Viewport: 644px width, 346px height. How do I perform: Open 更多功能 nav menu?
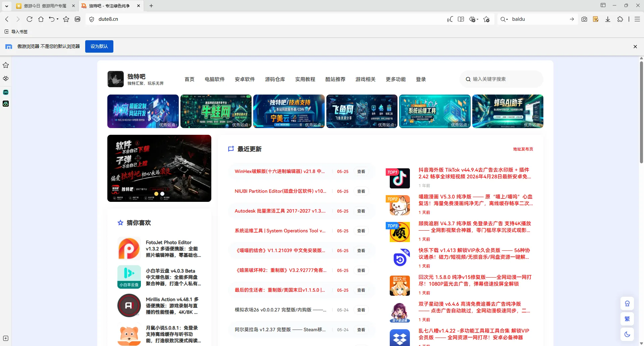point(396,79)
